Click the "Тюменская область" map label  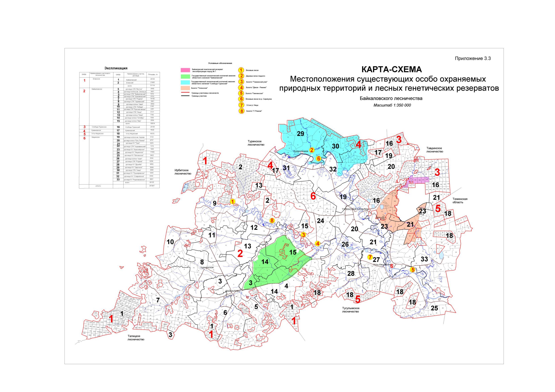(x=460, y=200)
